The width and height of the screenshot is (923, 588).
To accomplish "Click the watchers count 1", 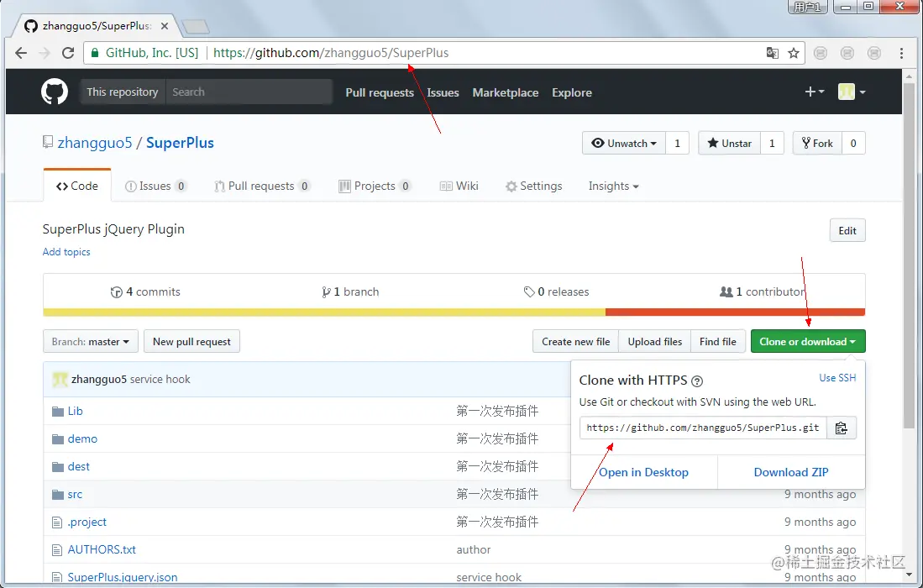I will (x=678, y=143).
